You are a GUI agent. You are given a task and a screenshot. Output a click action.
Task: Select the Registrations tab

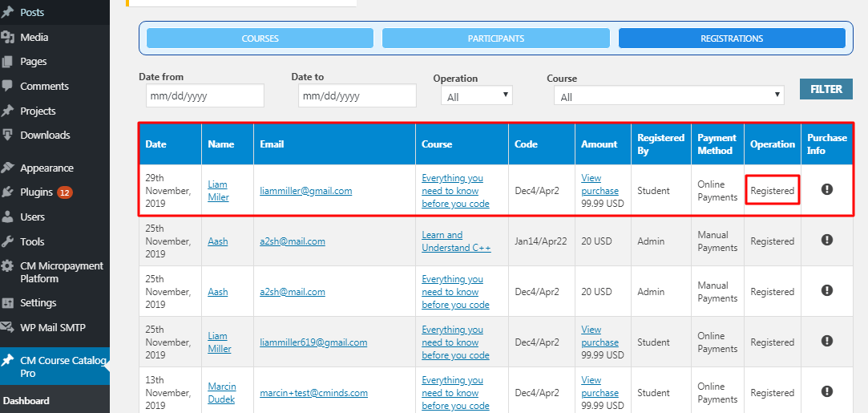(x=731, y=38)
